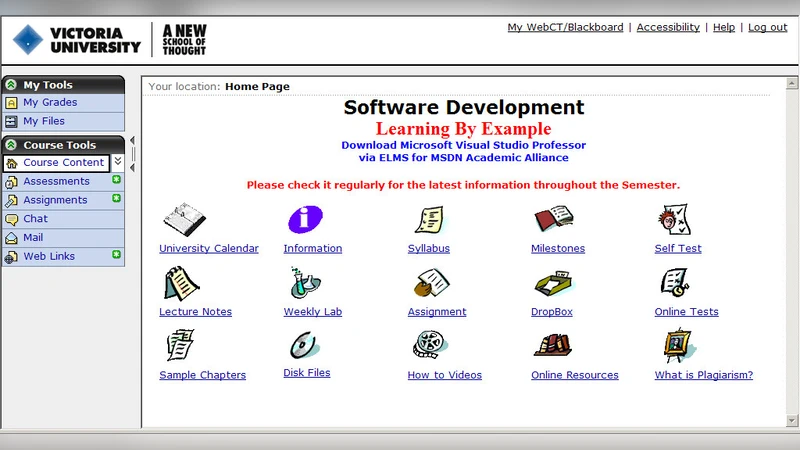
Task: Open the University Calendar icon
Action: coord(184,220)
